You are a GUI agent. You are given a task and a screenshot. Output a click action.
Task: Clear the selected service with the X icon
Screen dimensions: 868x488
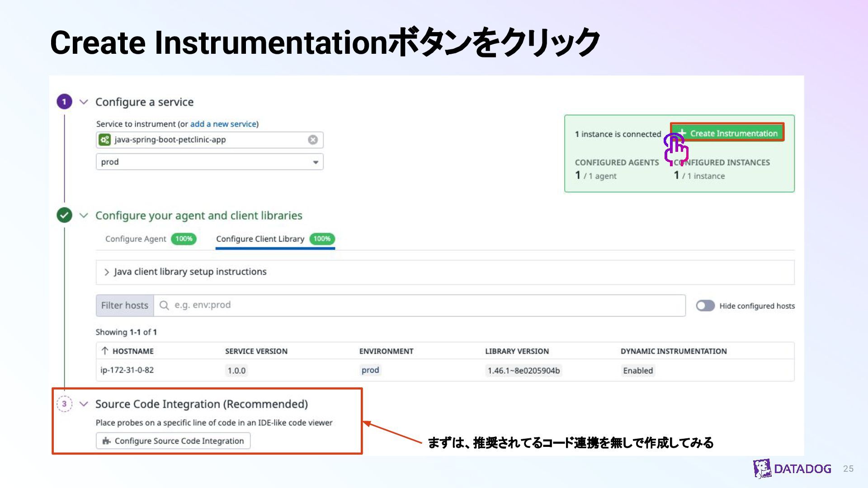(x=313, y=140)
